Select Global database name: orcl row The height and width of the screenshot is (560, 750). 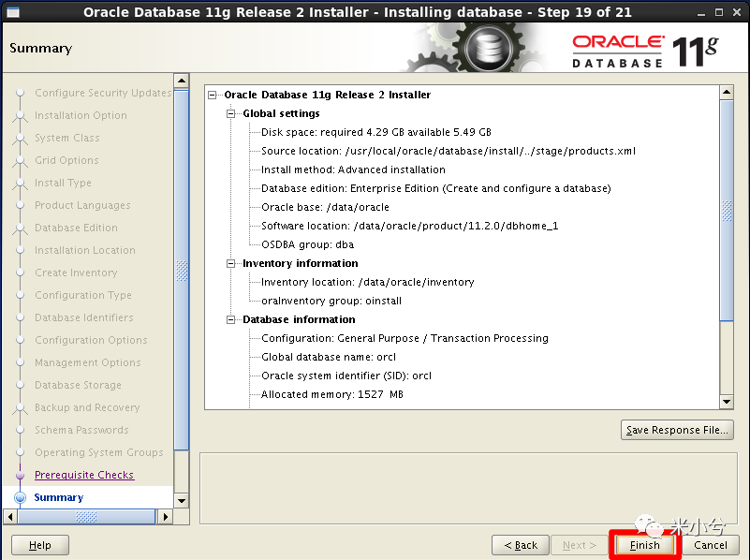point(329,357)
